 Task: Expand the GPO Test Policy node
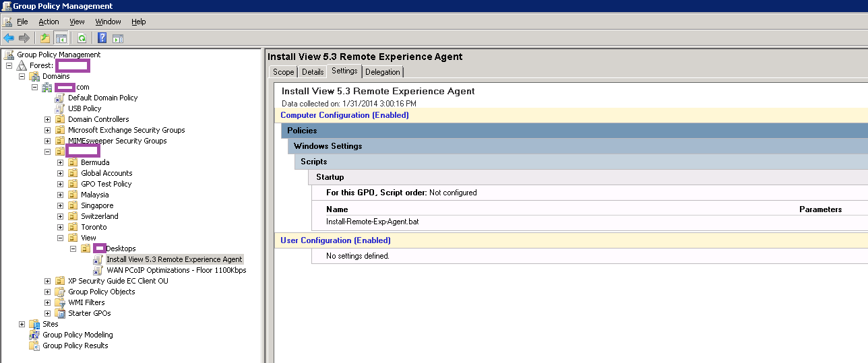tap(60, 184)
